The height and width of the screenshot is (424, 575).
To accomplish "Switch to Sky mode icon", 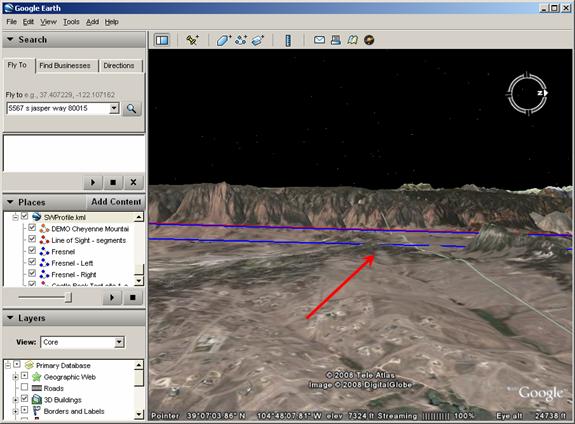I will click(x=369, y=40).
